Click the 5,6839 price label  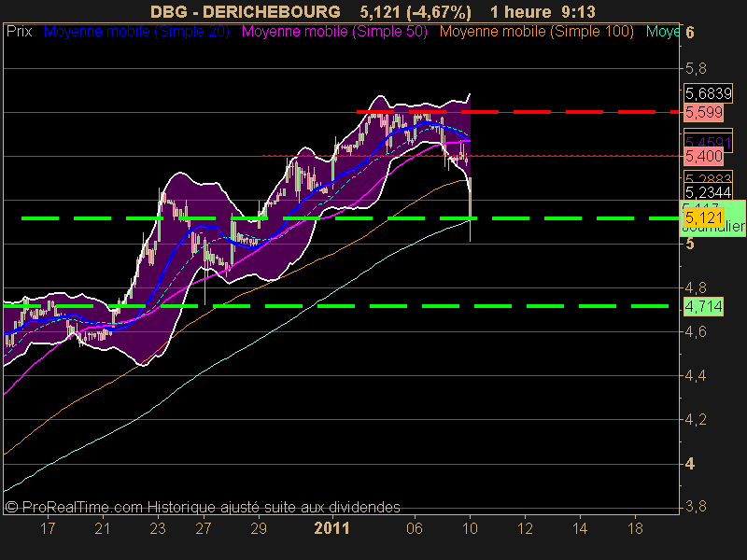(x=709, y=93)
